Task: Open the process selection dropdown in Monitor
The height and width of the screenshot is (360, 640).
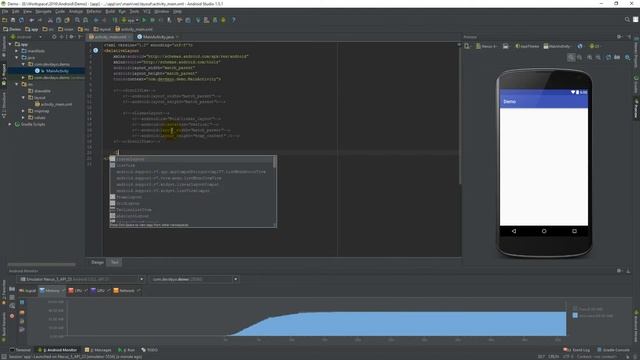Action: (x=194, y=279)
